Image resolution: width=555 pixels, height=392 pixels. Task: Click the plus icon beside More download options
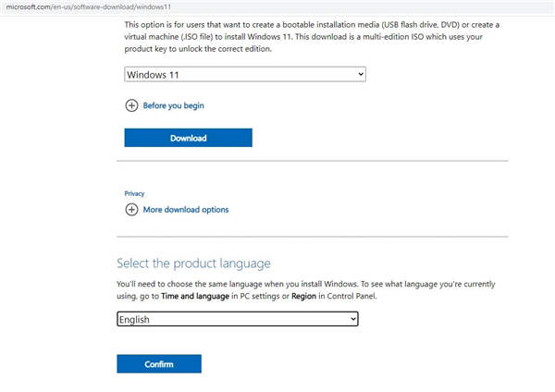tap(130, 210)
